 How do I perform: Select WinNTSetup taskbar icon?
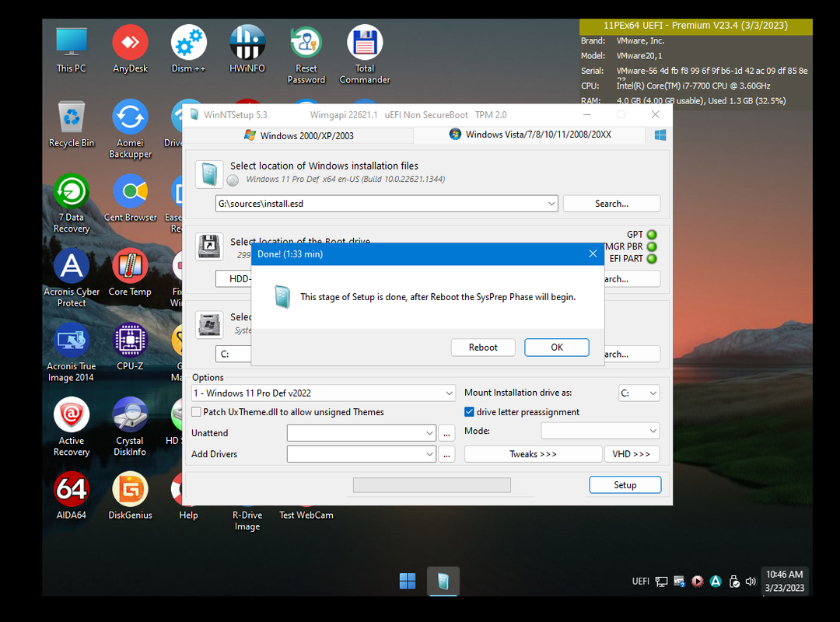pos(443,581)
